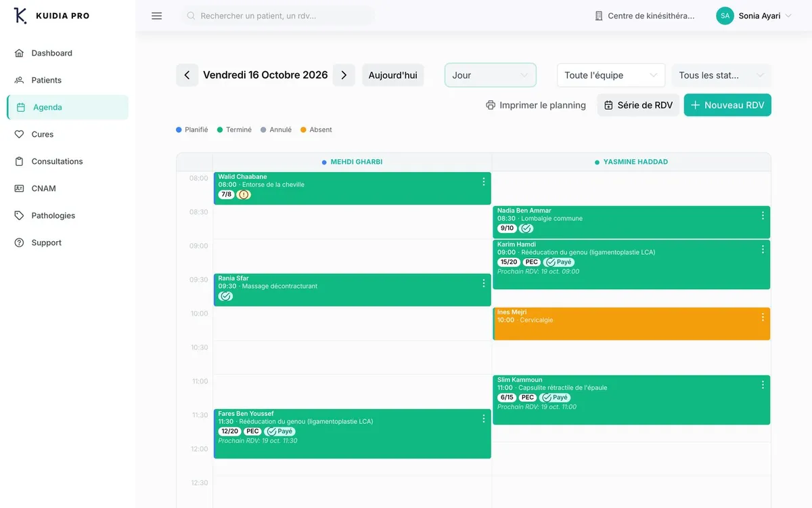Open Pathologies in the sidebar

pos(68,215)
